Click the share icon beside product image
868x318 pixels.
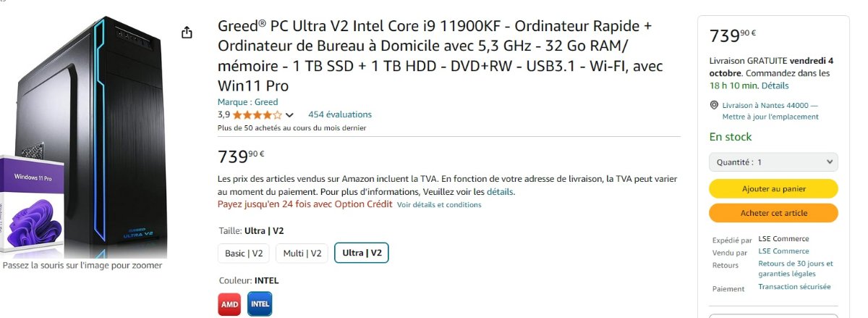point(187,33)
